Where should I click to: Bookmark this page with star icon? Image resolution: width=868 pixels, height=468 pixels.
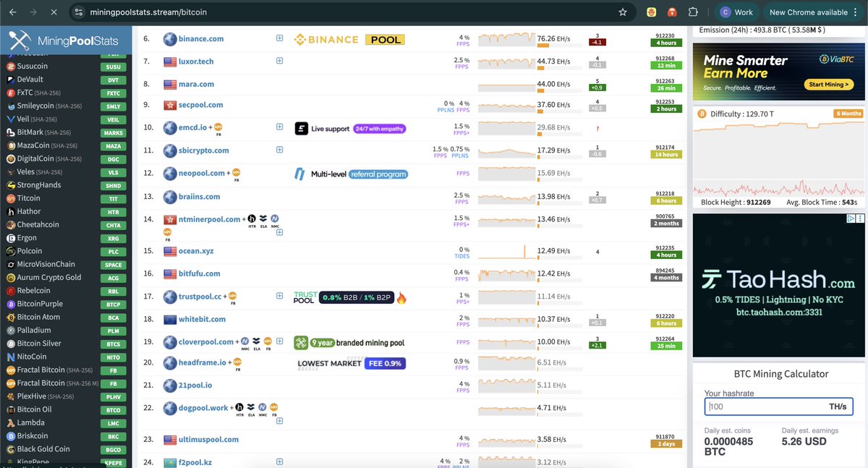pos(623,12)
